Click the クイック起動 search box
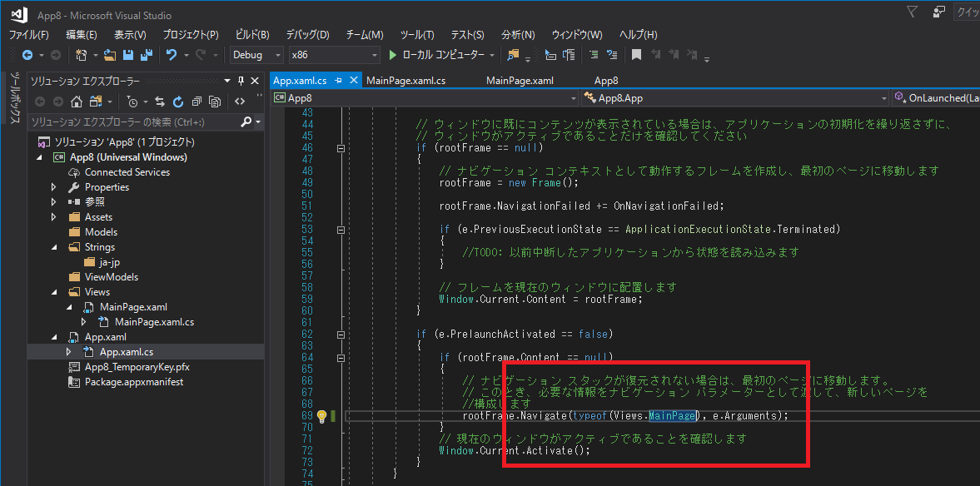This screenshot has height=486, width=980. click(966, 12)
